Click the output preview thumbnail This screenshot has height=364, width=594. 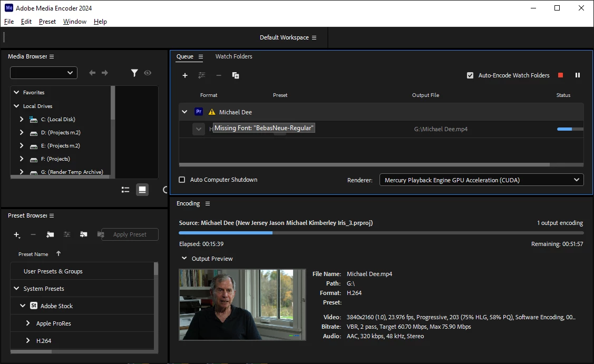coord(242,305)
